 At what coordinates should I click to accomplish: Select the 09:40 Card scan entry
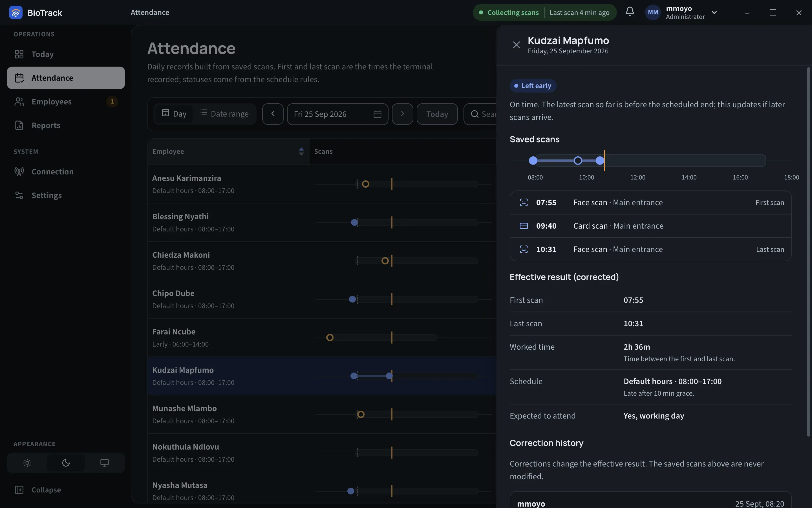click(650, 226)
